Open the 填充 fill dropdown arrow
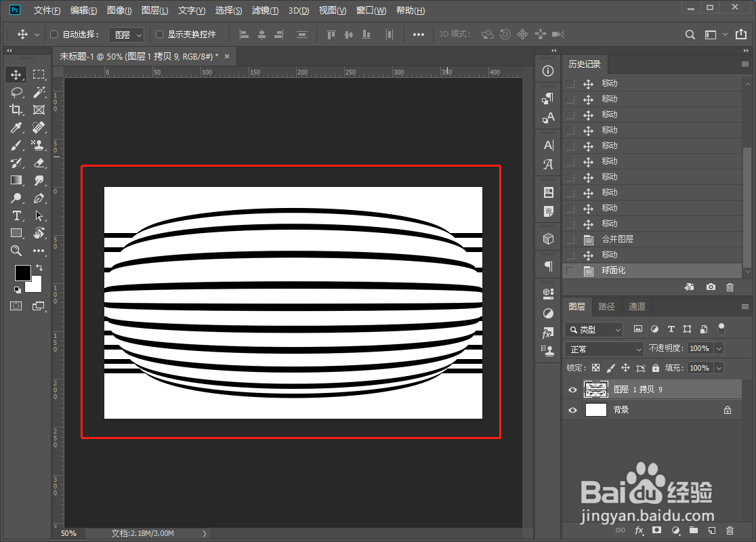 tap(719, 368)
